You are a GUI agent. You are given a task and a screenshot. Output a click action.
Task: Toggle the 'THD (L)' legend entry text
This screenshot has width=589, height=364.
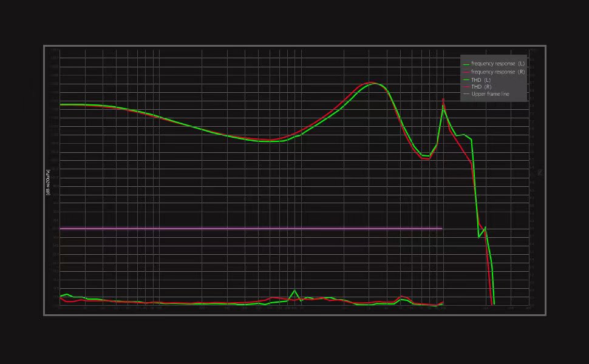pyautogui.click(x=481, y=79)
